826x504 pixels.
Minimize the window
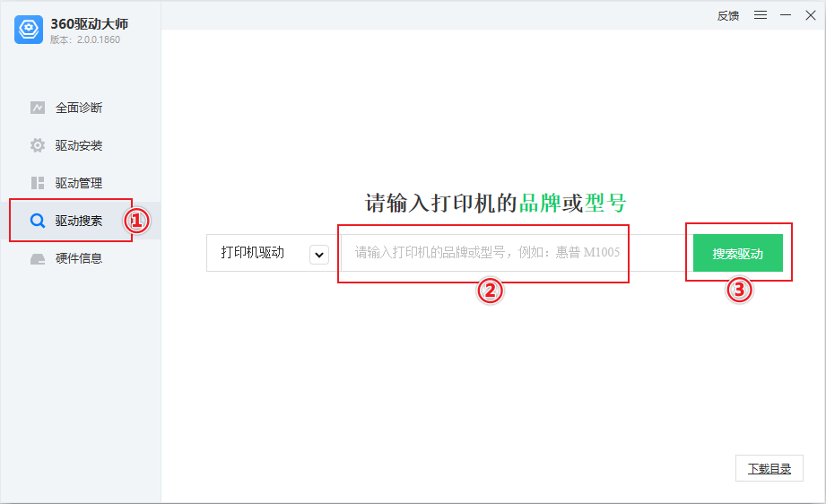pyautogui.click(x=786, y=15)
